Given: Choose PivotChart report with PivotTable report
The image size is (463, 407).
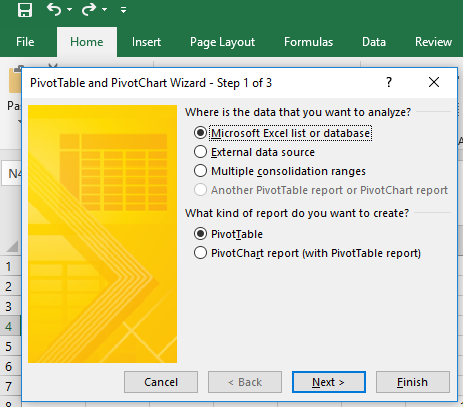Looking at the screenshot, I should coord(307,253).
